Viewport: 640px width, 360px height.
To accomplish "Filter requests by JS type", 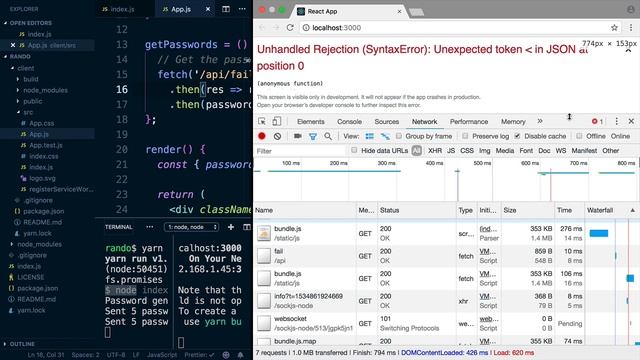I will pos(451,151).
